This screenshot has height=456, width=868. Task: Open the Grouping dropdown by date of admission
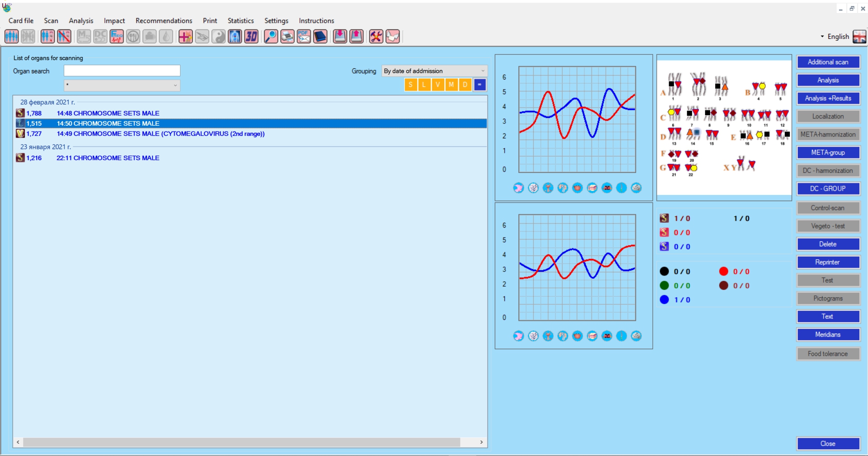click(434, 71)
